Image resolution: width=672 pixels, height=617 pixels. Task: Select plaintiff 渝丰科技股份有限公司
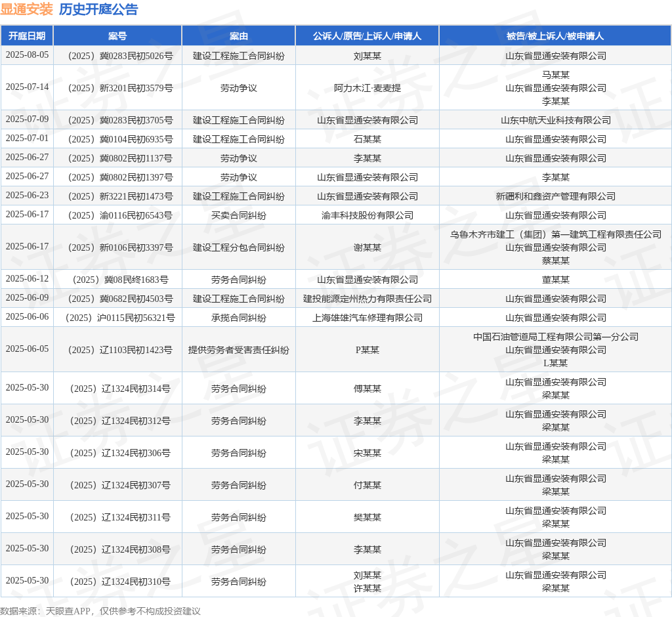367,215
